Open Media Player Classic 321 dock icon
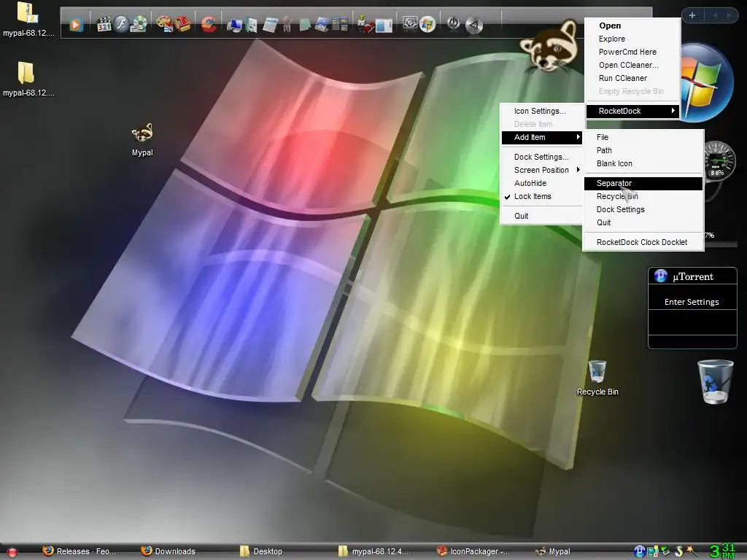747x560 pixels. click(x=104, y=24)
